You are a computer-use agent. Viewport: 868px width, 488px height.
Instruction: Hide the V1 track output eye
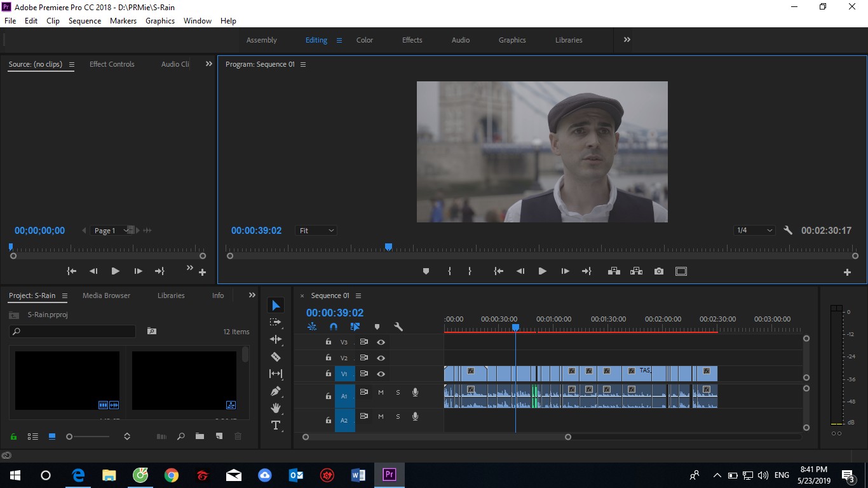click(381, 374)
